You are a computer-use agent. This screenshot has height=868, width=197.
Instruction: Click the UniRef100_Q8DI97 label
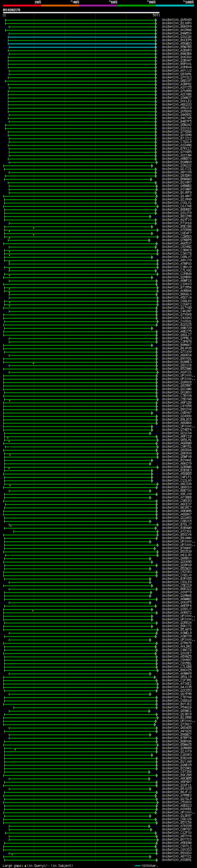click(176, 81)
